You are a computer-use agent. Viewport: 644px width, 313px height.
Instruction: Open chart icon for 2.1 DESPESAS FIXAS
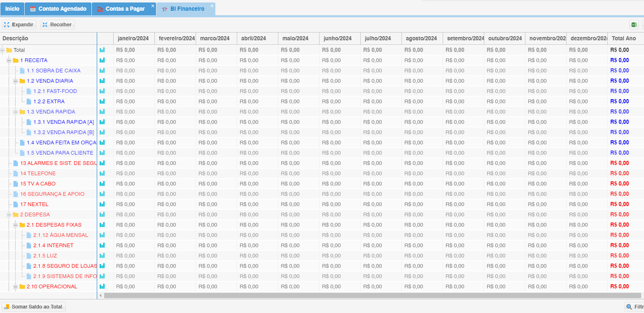pos(102,225)
